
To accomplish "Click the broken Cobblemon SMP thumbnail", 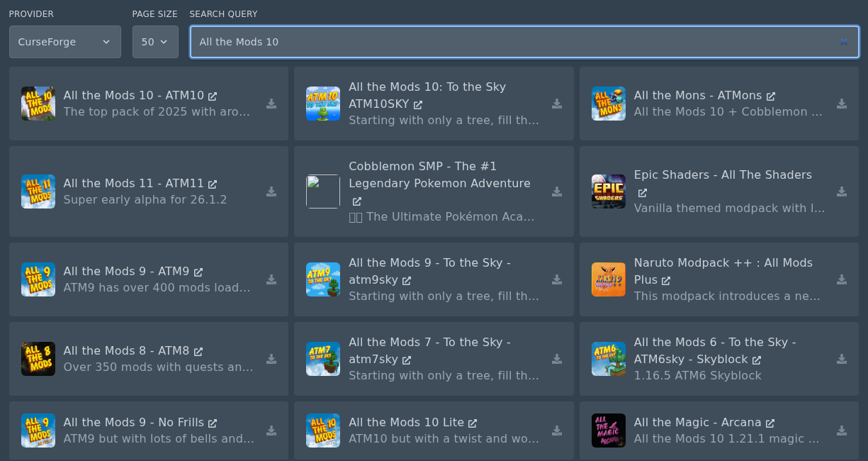I will [323, 191].
